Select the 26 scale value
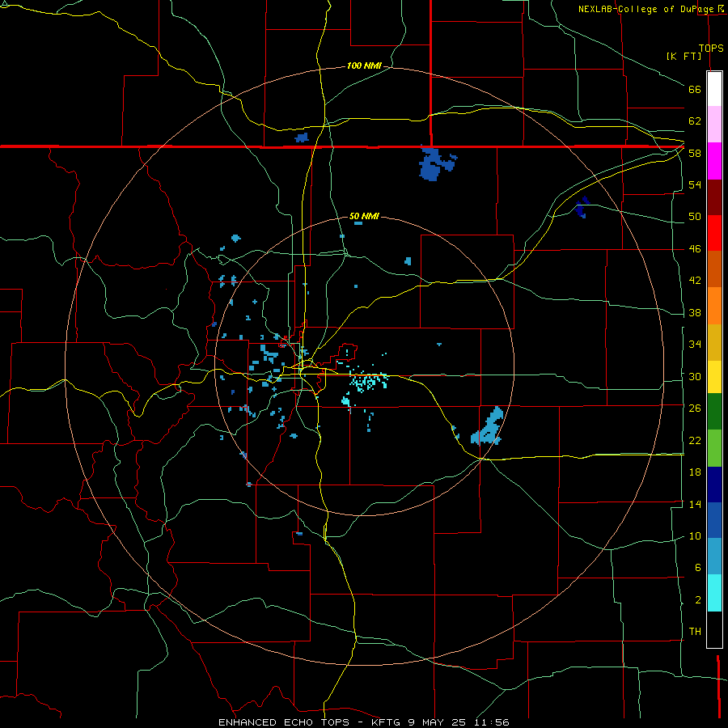This screenshot has width=728, height=728. [695, 408]
